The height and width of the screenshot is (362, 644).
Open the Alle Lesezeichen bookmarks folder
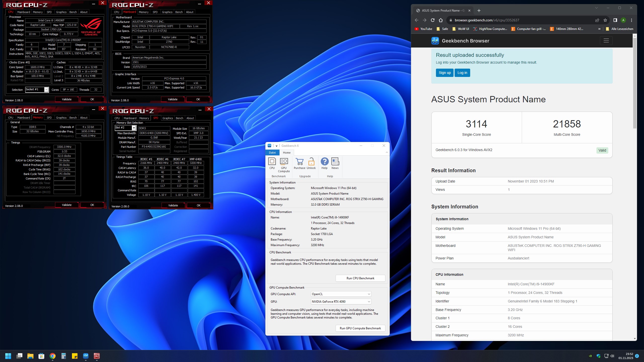pyautogui.click(x=619, y=29)
